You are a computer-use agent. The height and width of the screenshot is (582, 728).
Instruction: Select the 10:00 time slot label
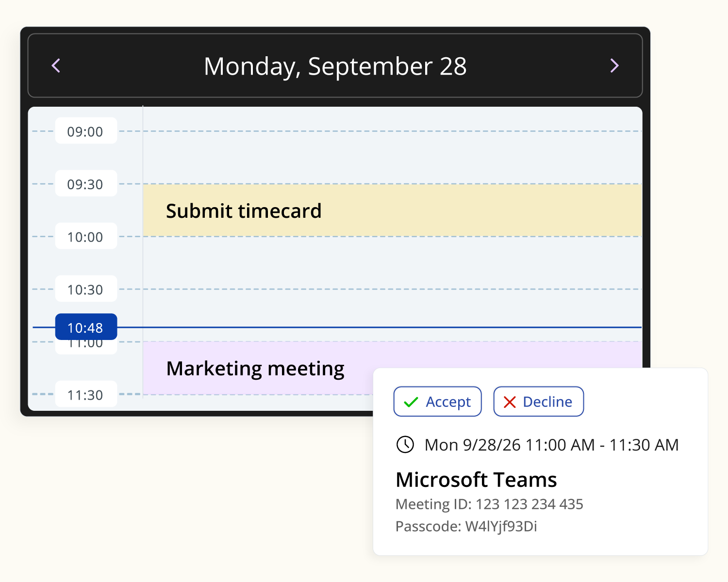click(x=86, y=237)
